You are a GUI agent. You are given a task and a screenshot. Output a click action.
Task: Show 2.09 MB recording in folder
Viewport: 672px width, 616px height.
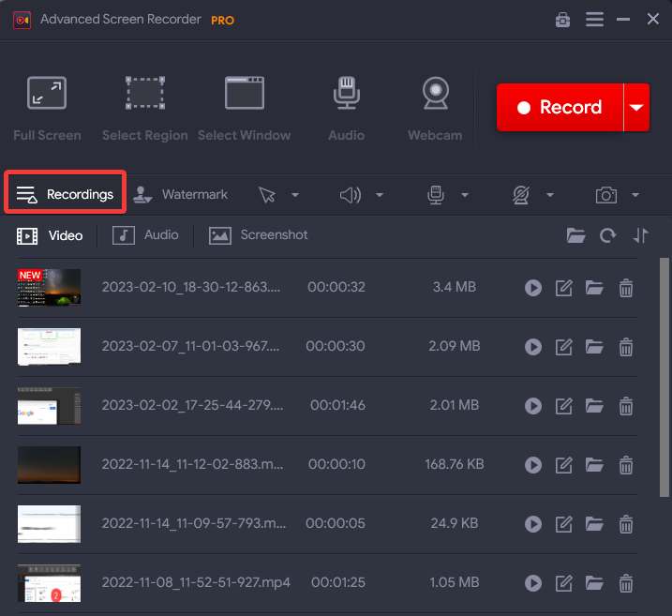tap(594, 347)
